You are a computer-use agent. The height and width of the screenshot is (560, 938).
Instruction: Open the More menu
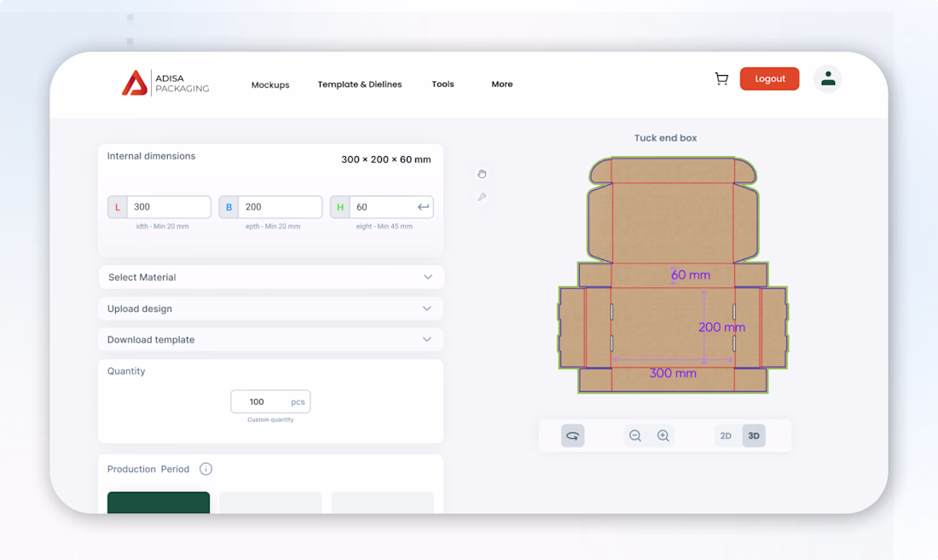[x=502, y=84]
